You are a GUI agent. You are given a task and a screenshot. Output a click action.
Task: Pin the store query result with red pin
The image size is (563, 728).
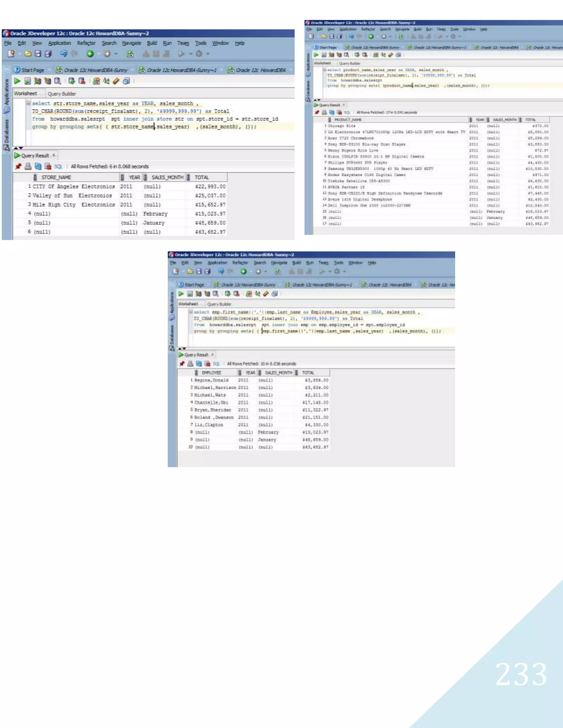point(18,166)
